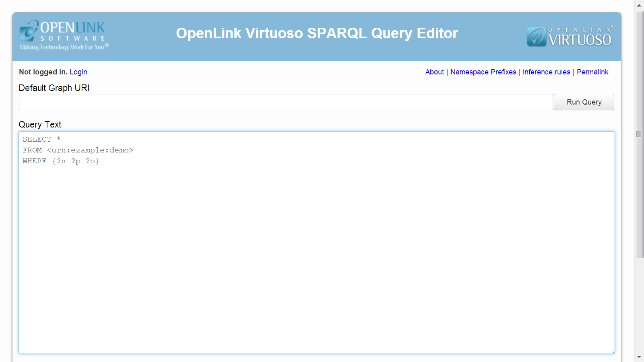View the Inference rules link

point(546,72)
